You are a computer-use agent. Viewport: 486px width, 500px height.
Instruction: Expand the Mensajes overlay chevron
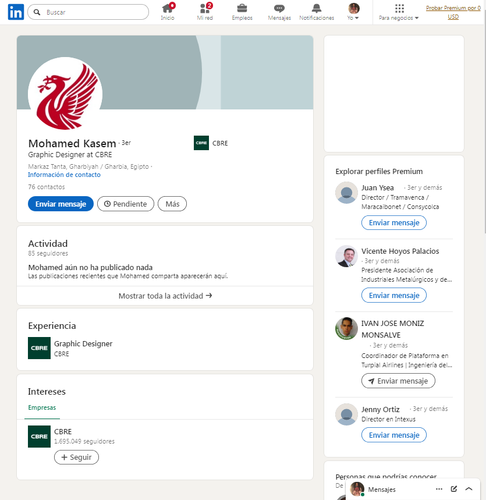469,489
